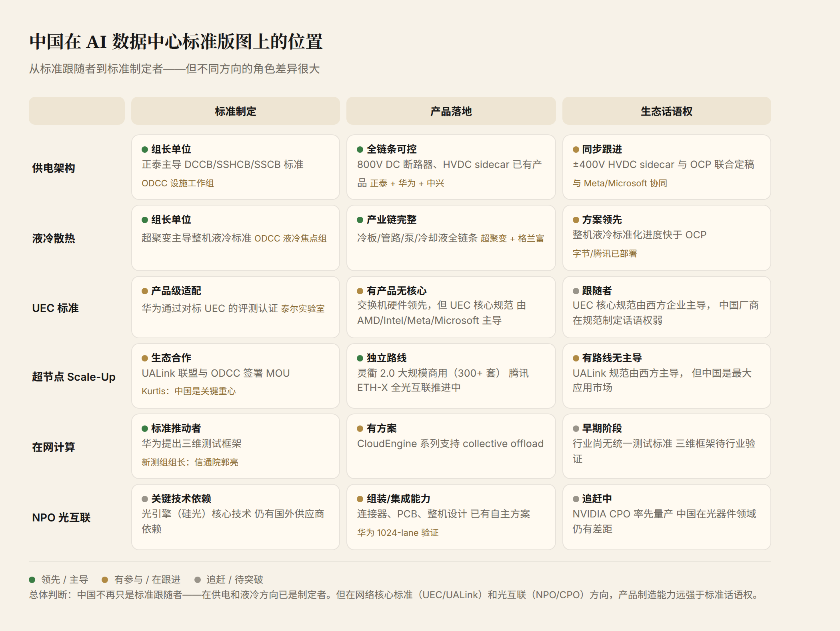Click the UEC 标准 row label
The image size is (840, 631).
pyautogui.click(x=55, y=308)
